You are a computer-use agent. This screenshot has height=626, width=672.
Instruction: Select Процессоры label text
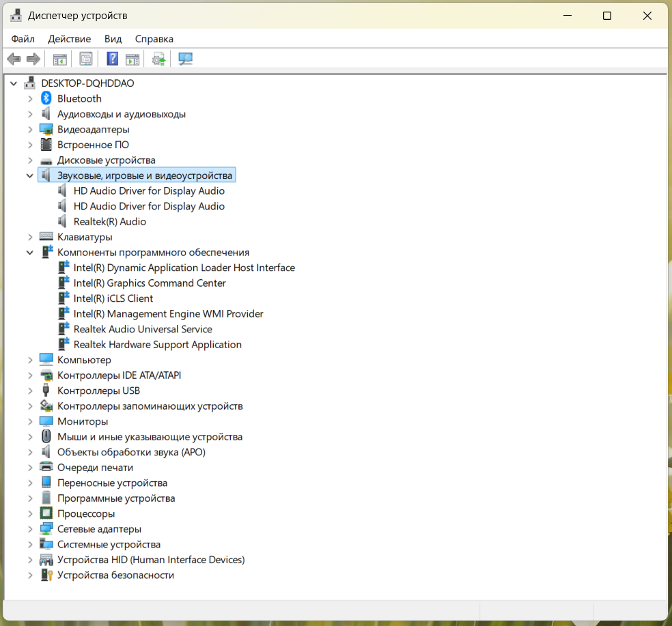[86, 513]
